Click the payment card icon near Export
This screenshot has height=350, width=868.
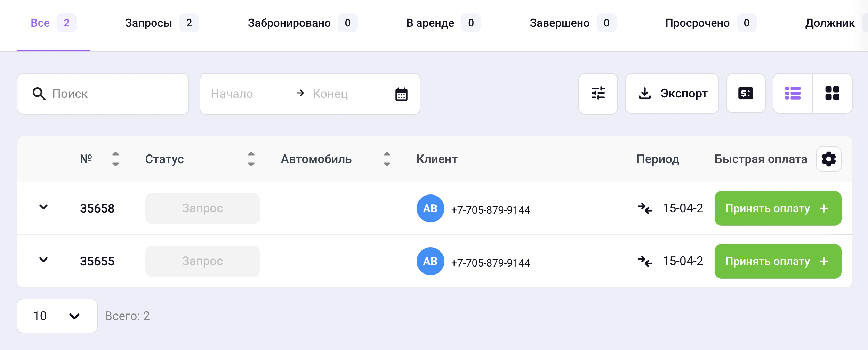tap(746, 93)
